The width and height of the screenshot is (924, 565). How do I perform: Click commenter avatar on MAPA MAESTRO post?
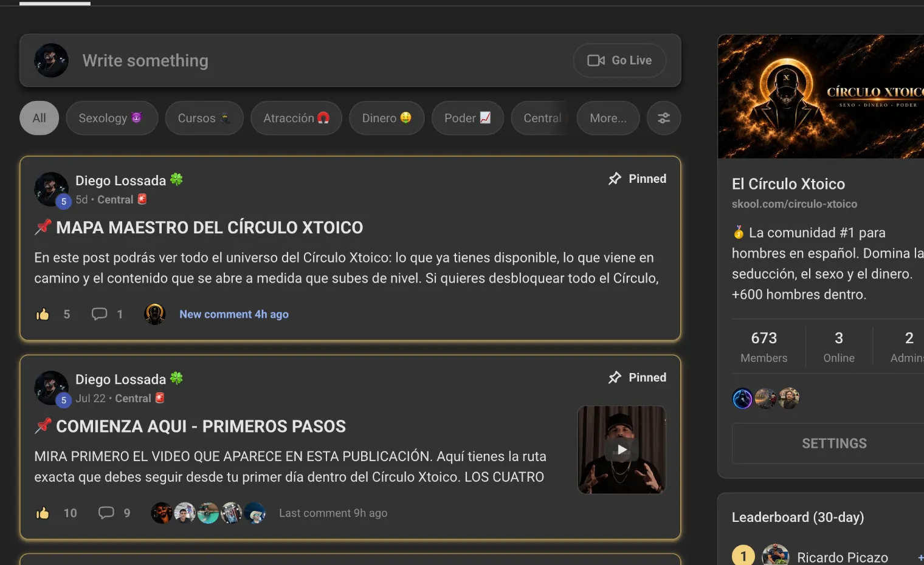click(x=155, y=314)
